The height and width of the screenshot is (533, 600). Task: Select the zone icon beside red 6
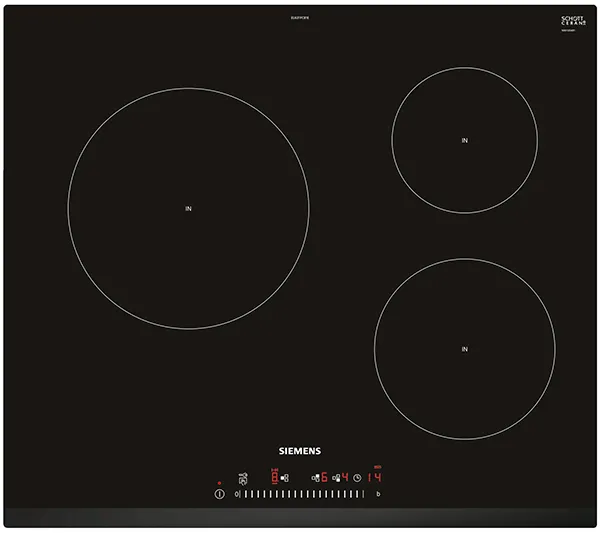316,478
